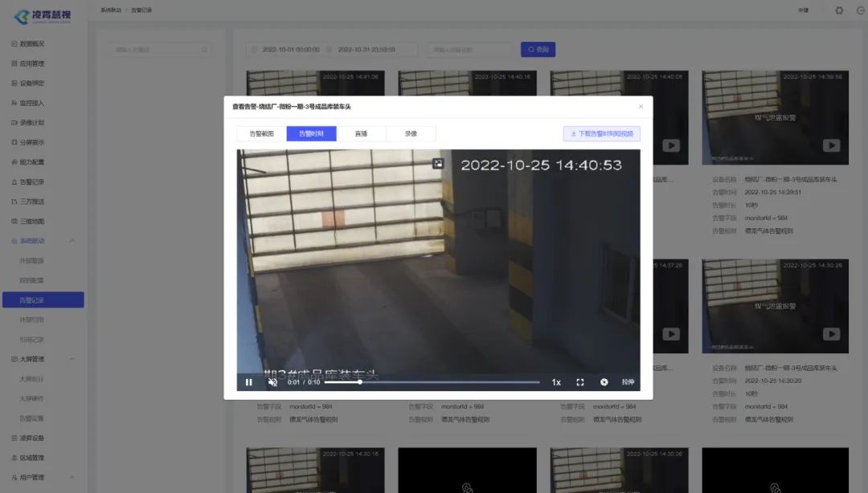This screenshot has width=868, height=493.
Task: Click the end date 2022-10-31 field
Action: pos(366,49)
